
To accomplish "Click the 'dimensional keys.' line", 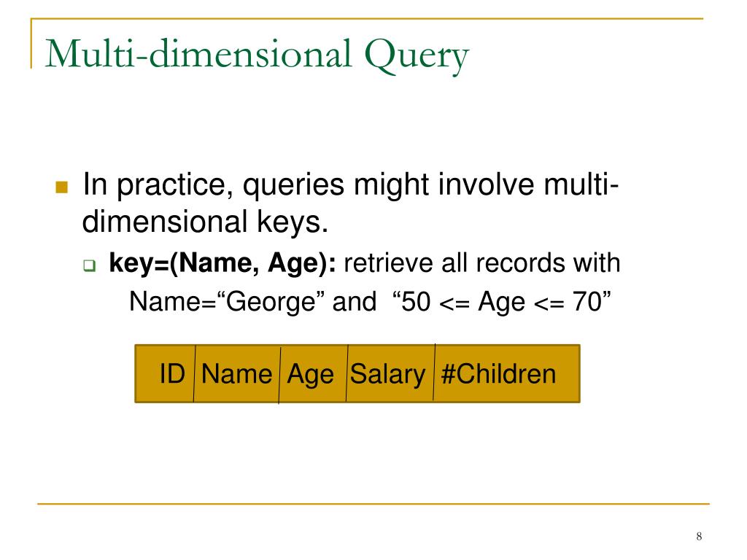I will 205,222.
